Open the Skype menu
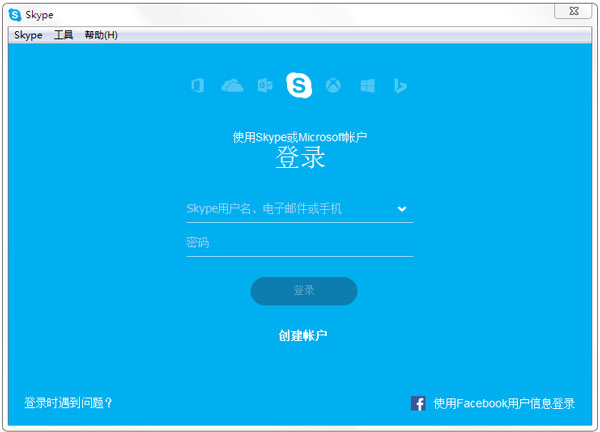 pyautogui.click(x=28, y=35)
